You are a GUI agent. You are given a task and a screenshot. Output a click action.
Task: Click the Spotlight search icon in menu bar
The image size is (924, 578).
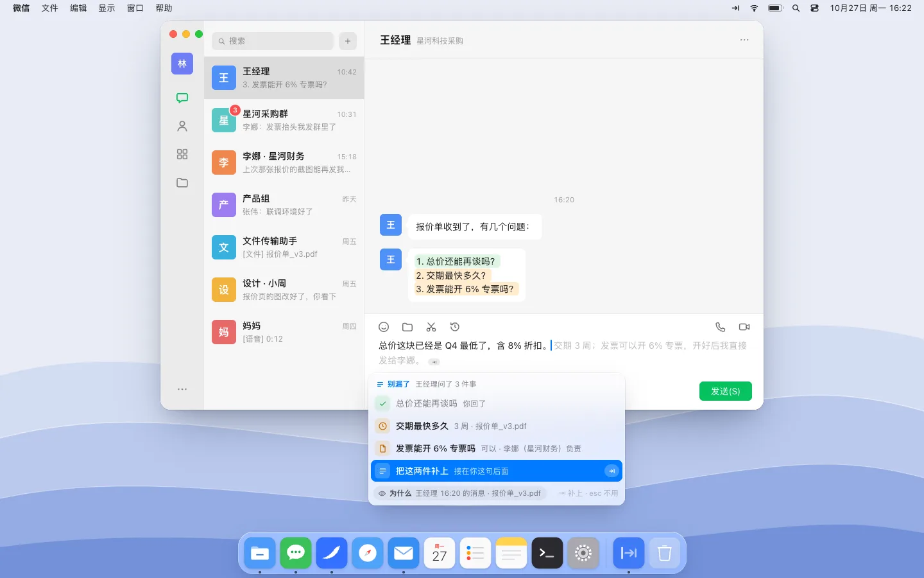tap(796, 8)
